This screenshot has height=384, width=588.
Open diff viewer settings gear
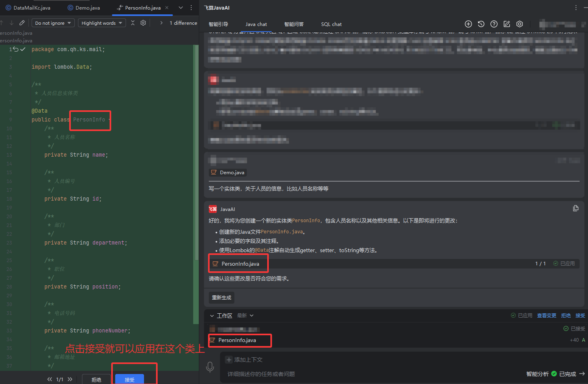pyautogui.click(x=143, y=23)
